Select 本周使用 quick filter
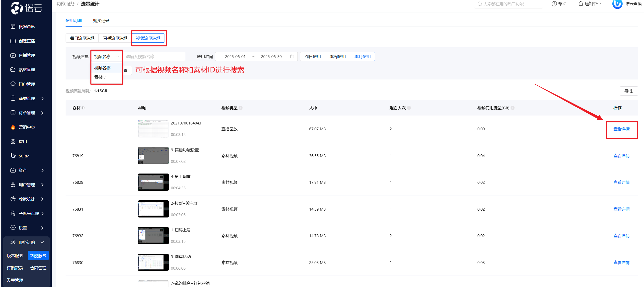Image resolution: width=644 pixels, height=287 pixels. click(x=337, y=56)
